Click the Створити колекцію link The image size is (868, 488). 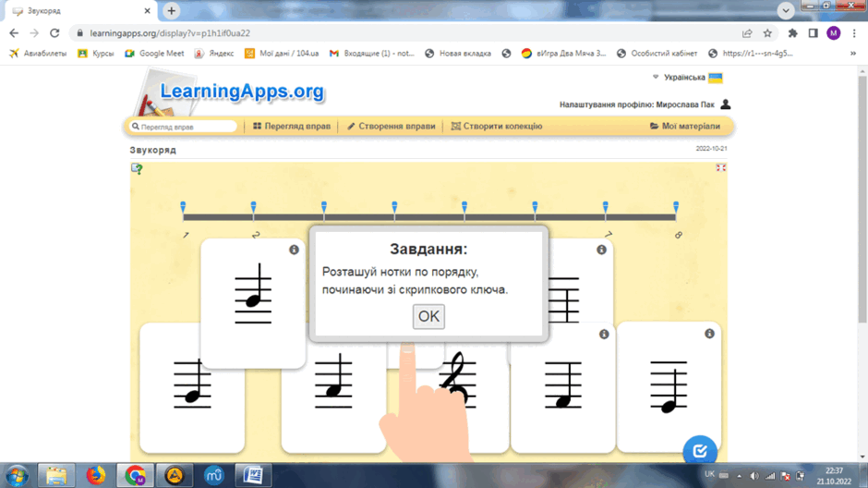[x=497, y=127]
